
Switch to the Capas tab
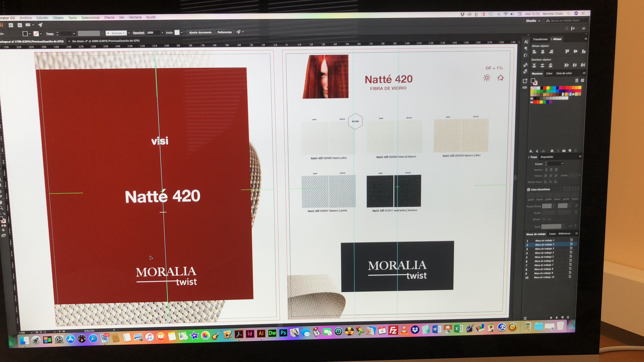coord(552,234)
